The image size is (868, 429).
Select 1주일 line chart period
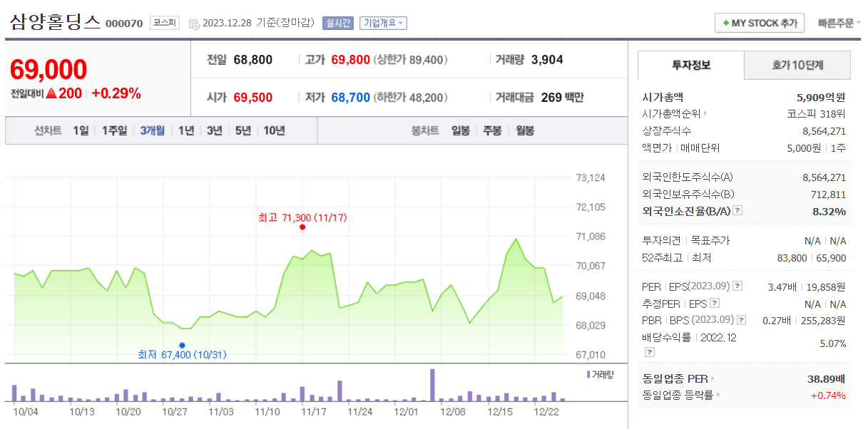tap(114, 130)
